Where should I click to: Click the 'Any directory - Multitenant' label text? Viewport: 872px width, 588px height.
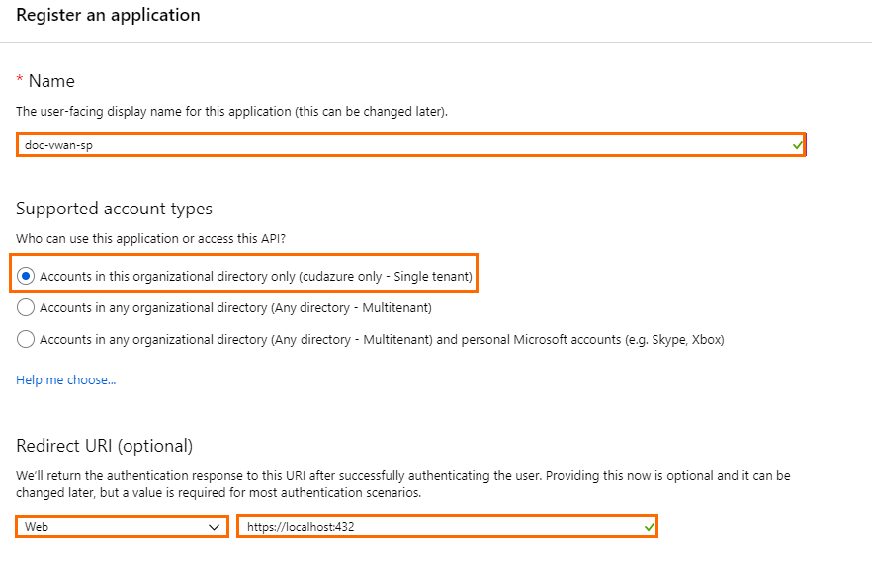(x=235, y=308)
